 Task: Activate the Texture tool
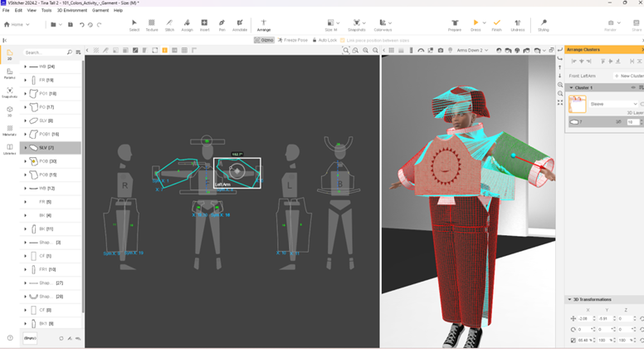click(152, 24)
